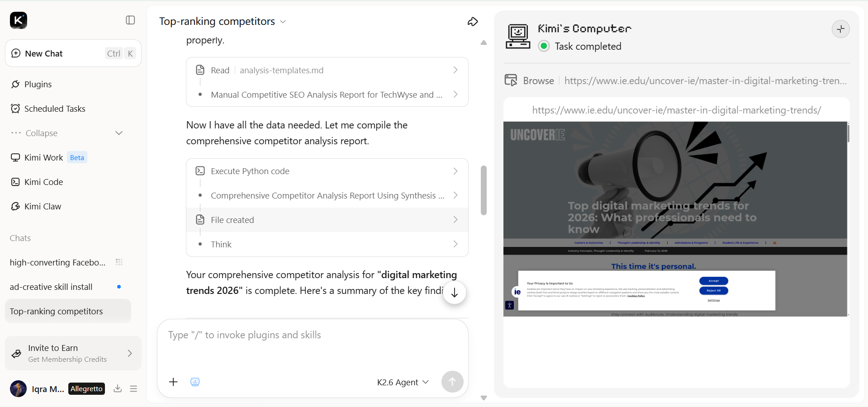Toggle the sidebar panel icon
The width and height of the screenshot is (868, 407).
(x=130, y=20)
